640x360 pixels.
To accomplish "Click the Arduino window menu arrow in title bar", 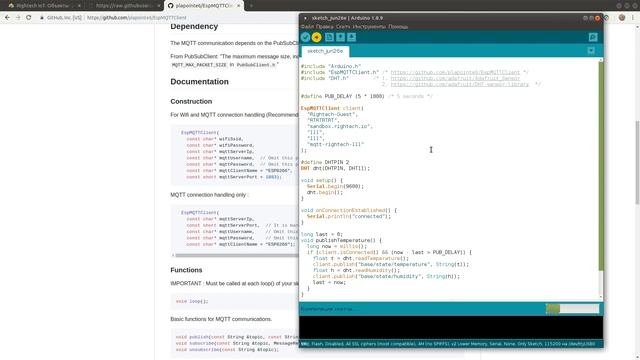I will coord(305,18).
